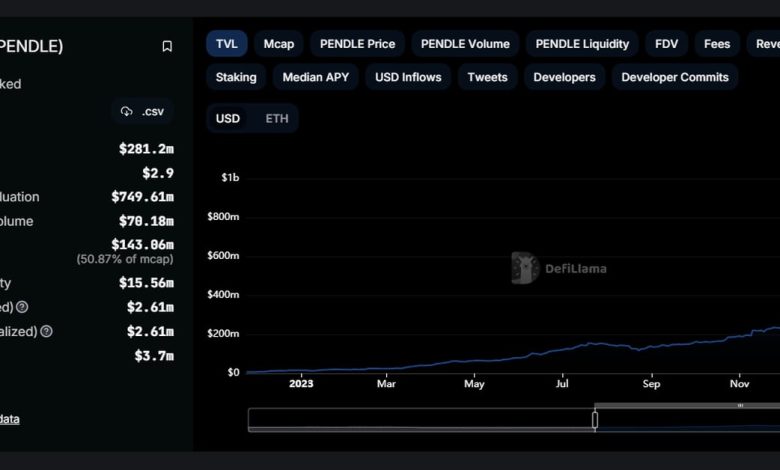The height and width of the screenshot is (470, 780).
Task: Click the help icon beside the (alized) row
Action: pyautogui.click(x=46, y=331)
